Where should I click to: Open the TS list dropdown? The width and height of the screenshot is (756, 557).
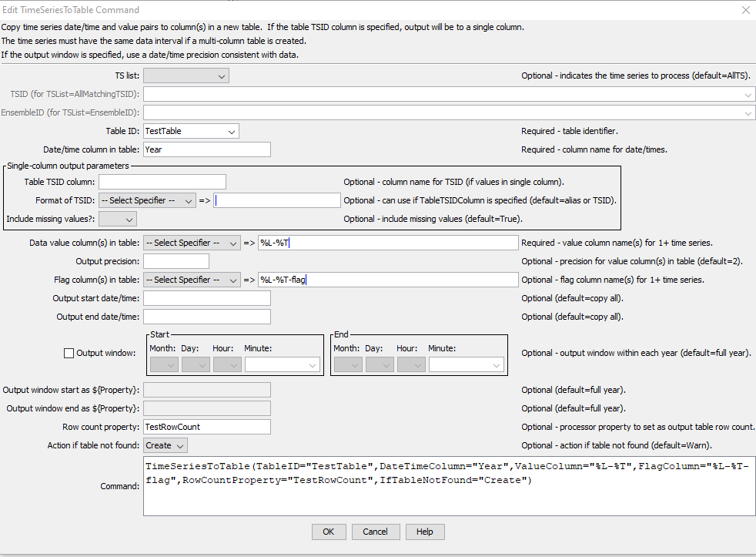pyautogui.click(x=186, y=75)
